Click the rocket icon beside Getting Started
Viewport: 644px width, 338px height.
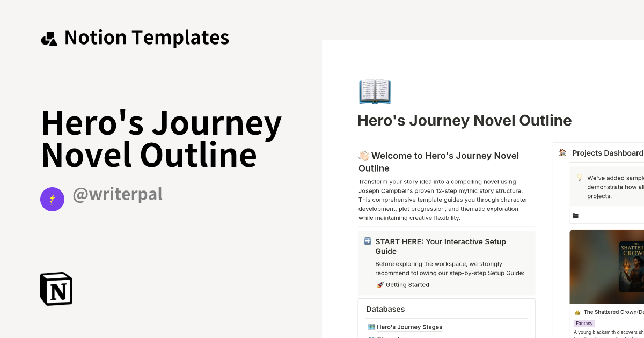click(x=380, y=285)
